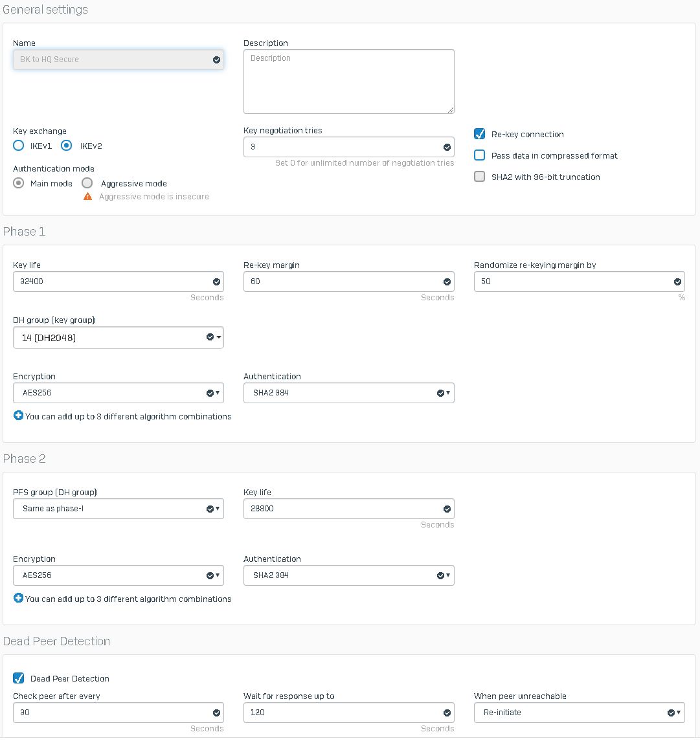Click Phase 2 add algorithm combinations text
The image size is (700, 743).
(x=128, y=599)
